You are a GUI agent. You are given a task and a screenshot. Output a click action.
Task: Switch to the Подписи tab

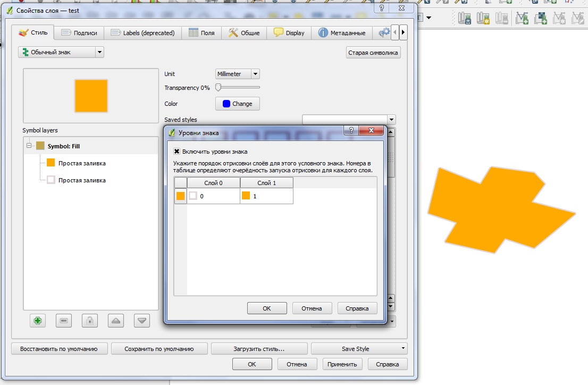80,32
